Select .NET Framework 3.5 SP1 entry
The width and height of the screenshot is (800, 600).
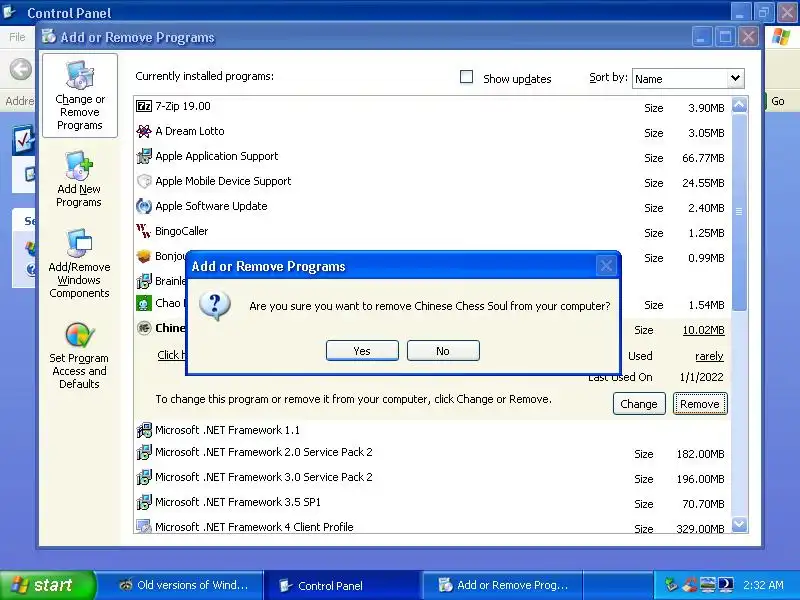click(x=432, y=503)
